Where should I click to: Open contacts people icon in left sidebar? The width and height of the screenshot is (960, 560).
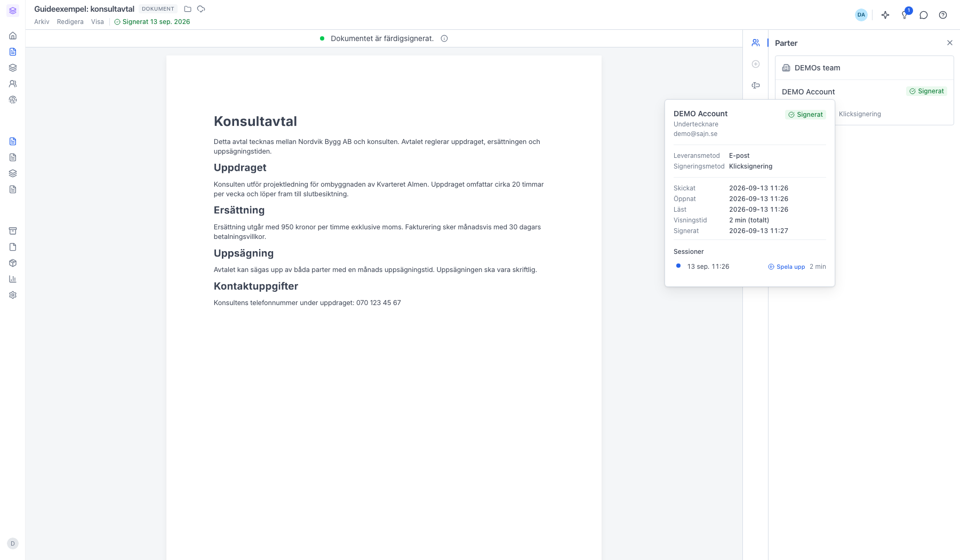click(x=13, y=84)
